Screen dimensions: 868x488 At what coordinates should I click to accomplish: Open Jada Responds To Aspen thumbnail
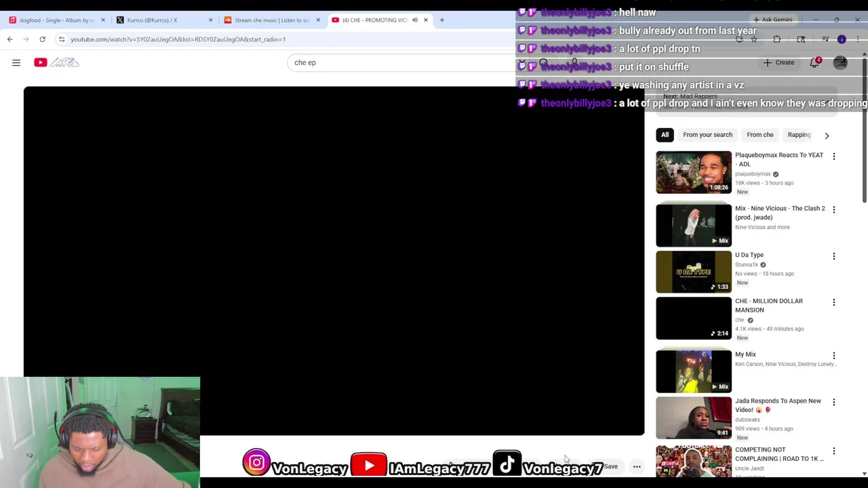coord(694,418)
